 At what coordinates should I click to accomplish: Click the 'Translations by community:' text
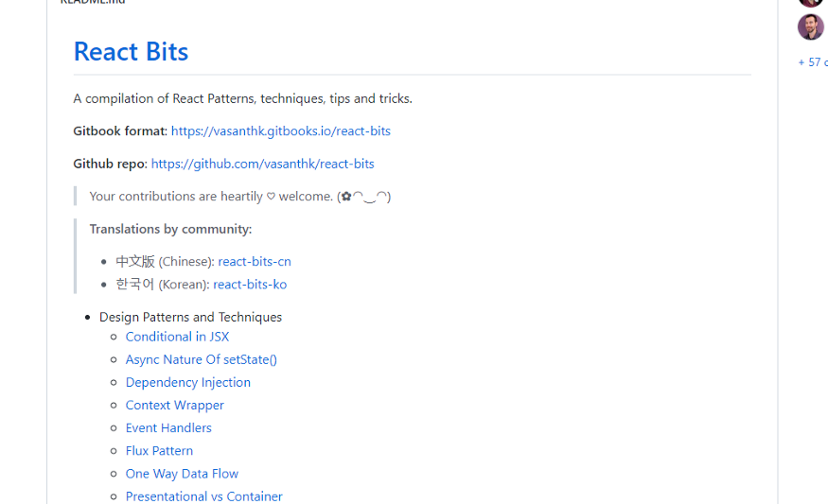coord(170,229)
